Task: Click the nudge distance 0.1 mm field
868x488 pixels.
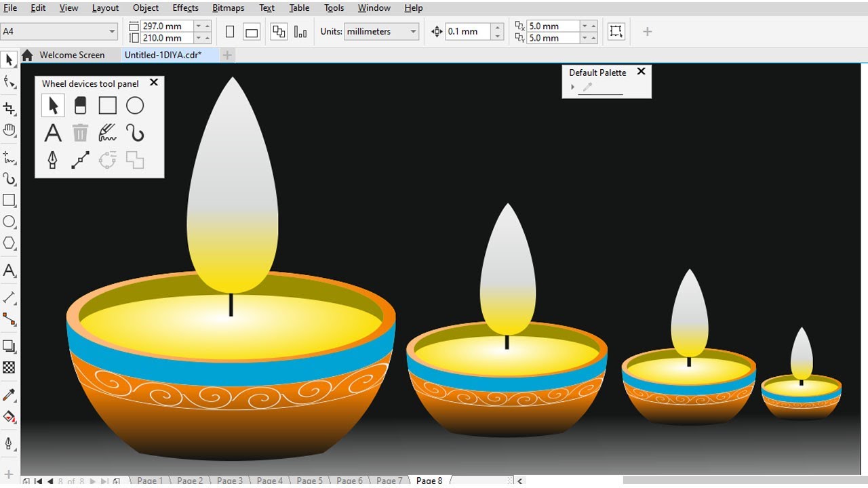Action: click(468, 32)
